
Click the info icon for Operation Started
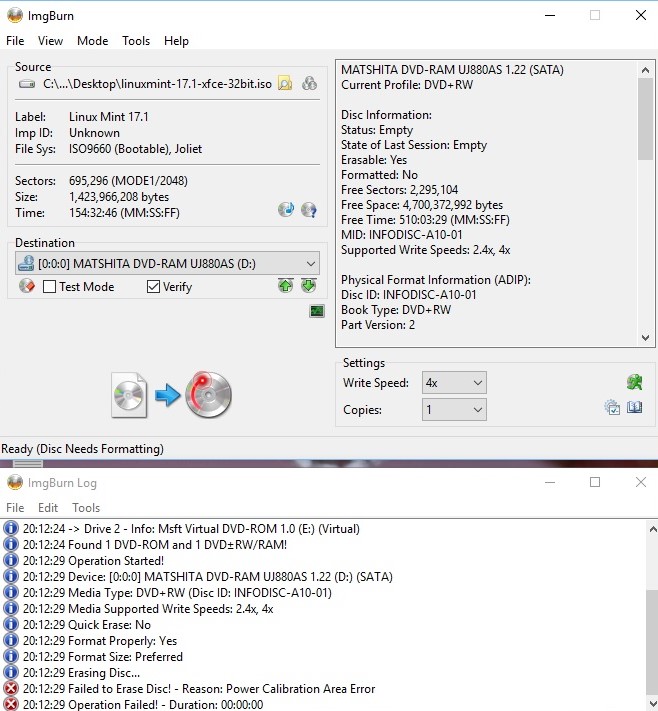11,560
